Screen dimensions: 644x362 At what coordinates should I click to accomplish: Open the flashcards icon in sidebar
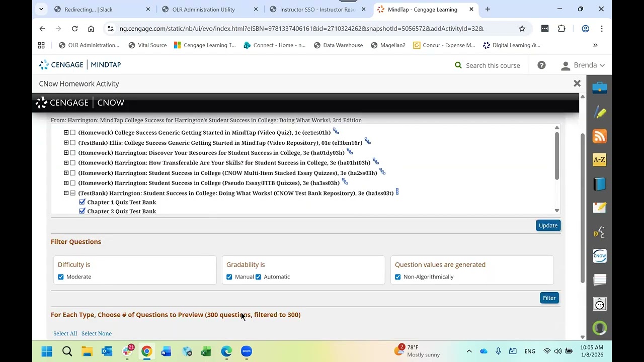(599, 280)
